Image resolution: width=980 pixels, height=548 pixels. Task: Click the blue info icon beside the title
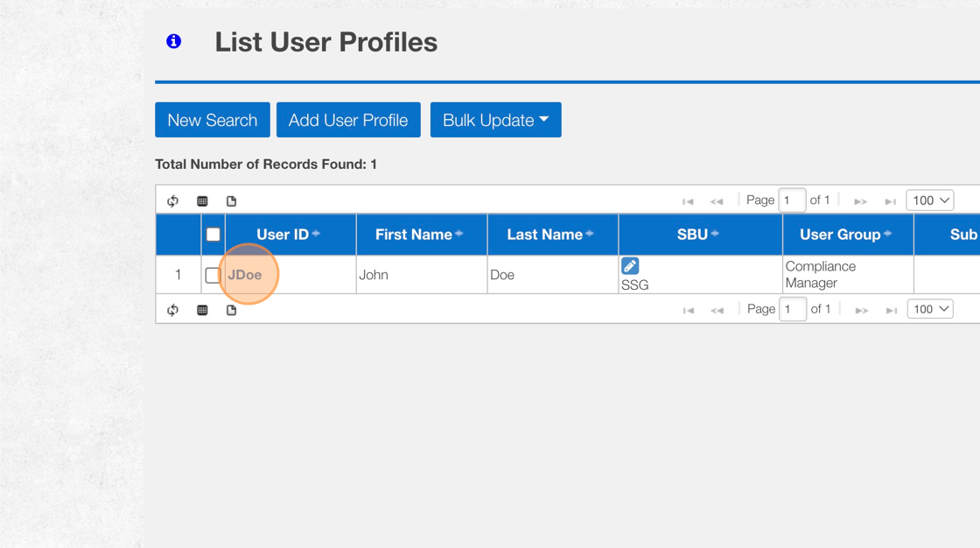174,41
